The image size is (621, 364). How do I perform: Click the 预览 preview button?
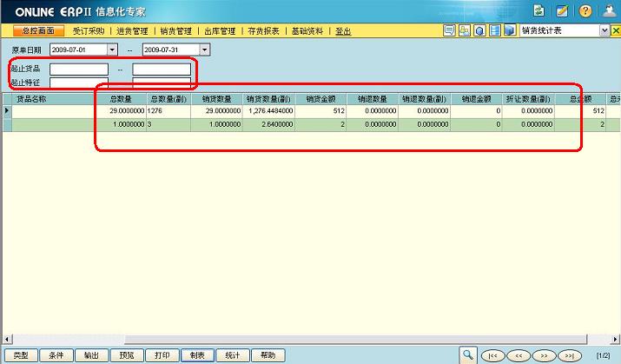[126, 355]
